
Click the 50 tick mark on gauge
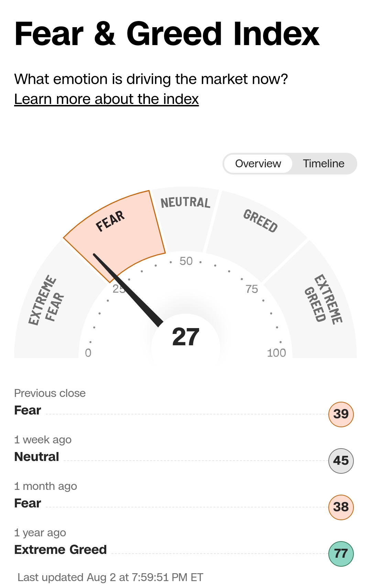coord(186,261)
